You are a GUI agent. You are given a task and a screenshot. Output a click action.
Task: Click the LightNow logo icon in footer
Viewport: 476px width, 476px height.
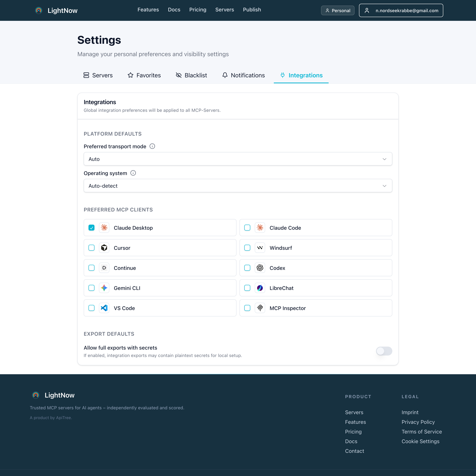coord(36,395)
